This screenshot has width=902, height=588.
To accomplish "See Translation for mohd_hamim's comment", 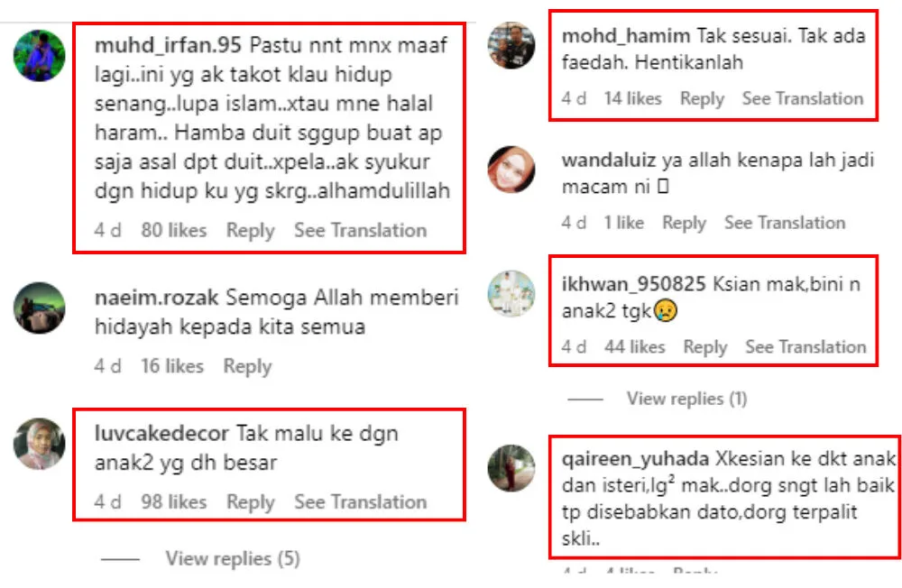I will click(803, 98).
